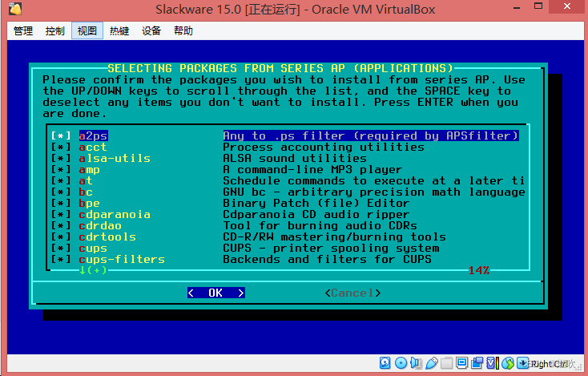Select the cups-filters package name
The height and width of the screenshot is (376, 588).
122,259
